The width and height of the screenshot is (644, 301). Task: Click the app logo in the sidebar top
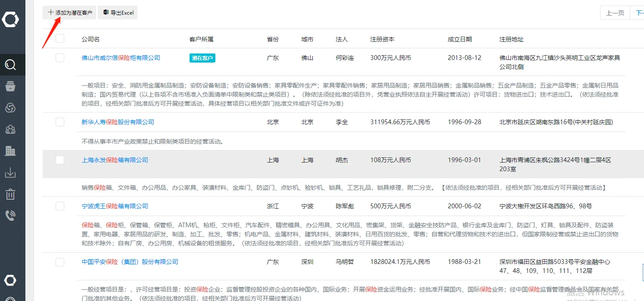(10, 19)
